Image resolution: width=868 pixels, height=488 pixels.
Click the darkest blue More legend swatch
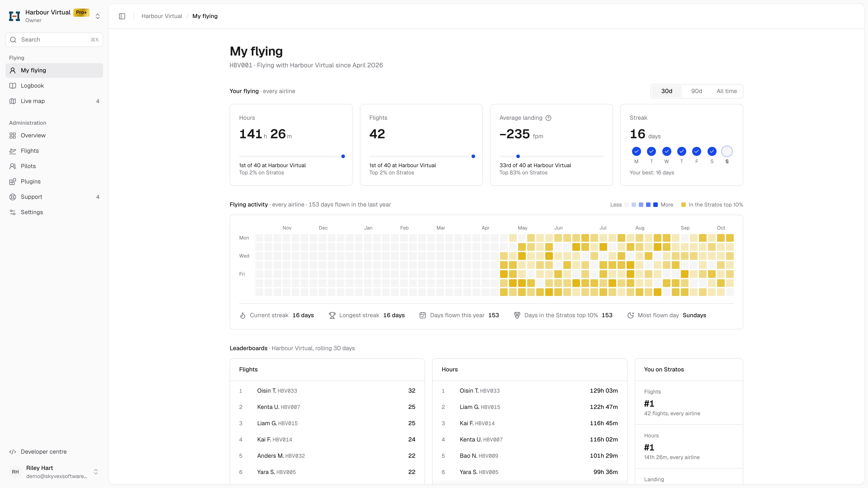pos(655,205)
